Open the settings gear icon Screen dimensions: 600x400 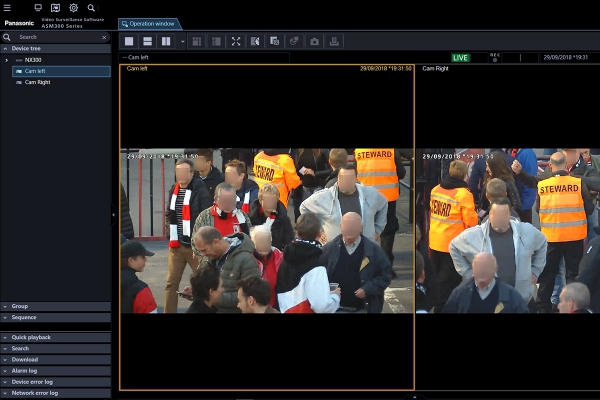pyautogui.click(x=73, y=8)
